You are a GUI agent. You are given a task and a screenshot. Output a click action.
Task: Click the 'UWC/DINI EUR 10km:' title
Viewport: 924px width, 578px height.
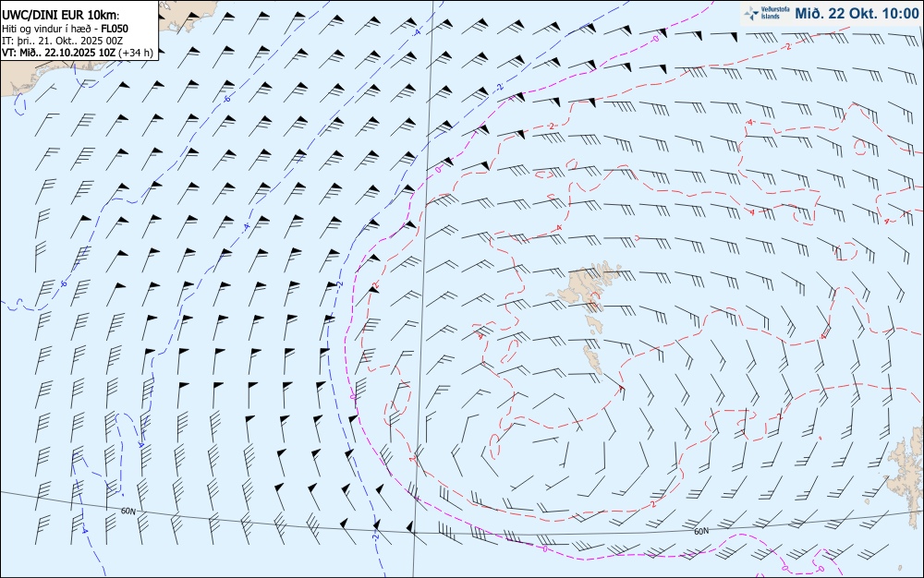[x=60, y=16]
